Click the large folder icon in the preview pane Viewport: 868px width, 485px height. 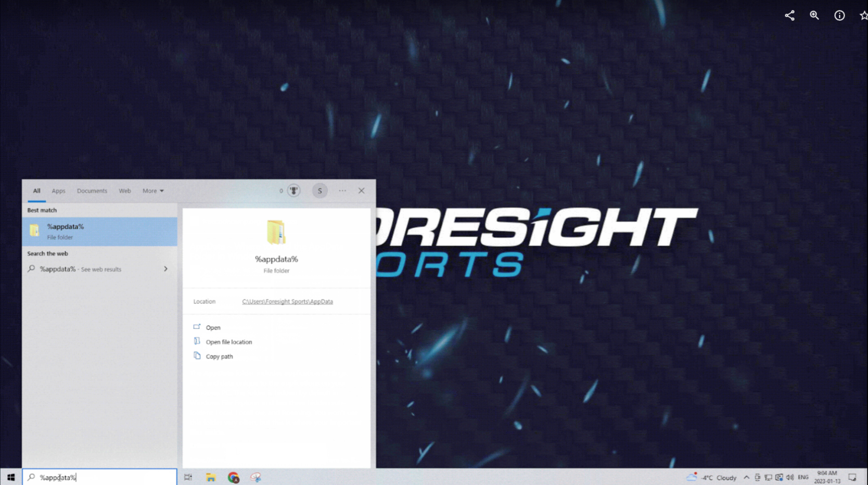[x=276, y=233]
